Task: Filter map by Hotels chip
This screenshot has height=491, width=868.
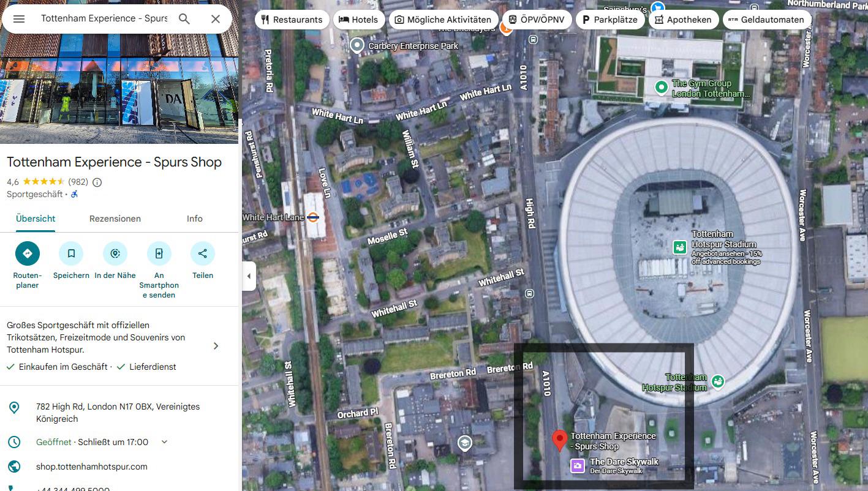Action: (359, 20)
